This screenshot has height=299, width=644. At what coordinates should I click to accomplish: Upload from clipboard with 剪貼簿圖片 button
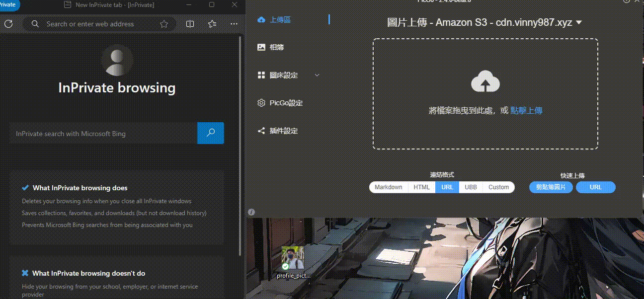551,187
